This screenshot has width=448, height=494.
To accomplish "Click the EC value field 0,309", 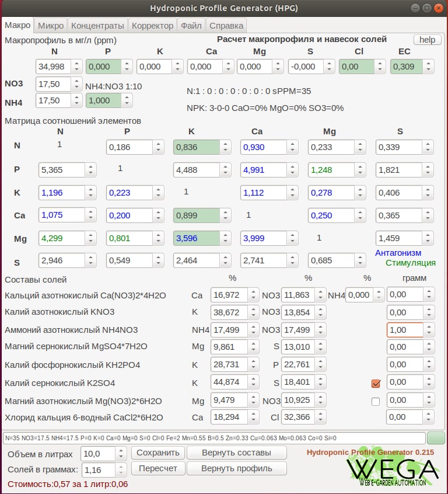I will tap(407, 67).
